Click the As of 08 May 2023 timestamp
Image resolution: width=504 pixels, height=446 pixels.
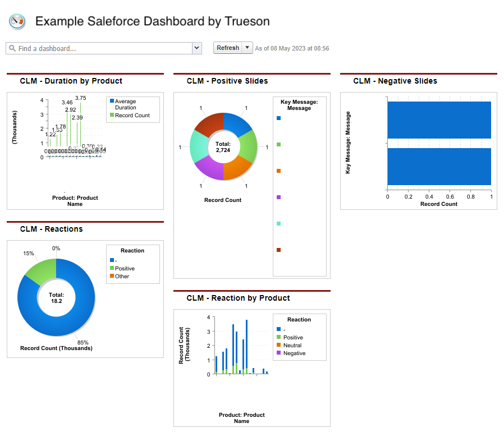[292, 48]
